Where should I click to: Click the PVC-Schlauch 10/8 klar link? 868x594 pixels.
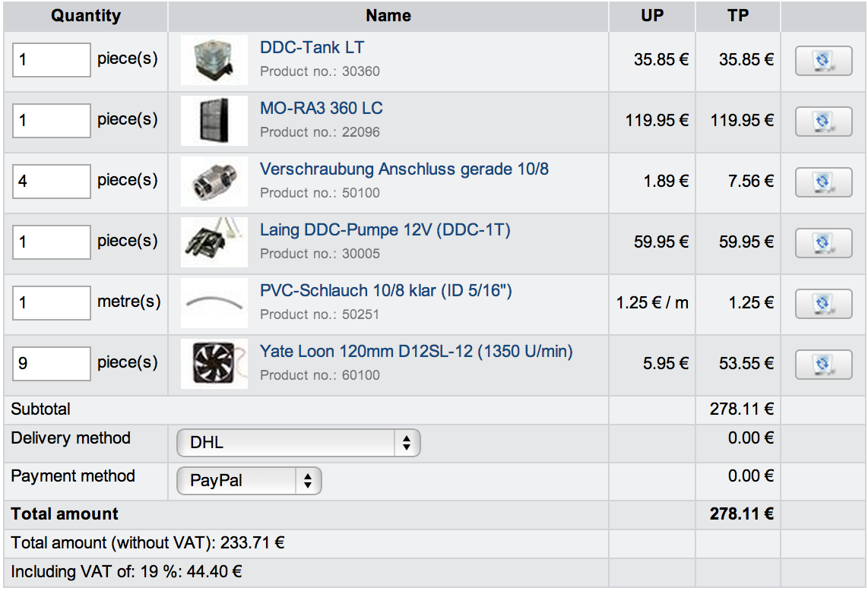386,291
